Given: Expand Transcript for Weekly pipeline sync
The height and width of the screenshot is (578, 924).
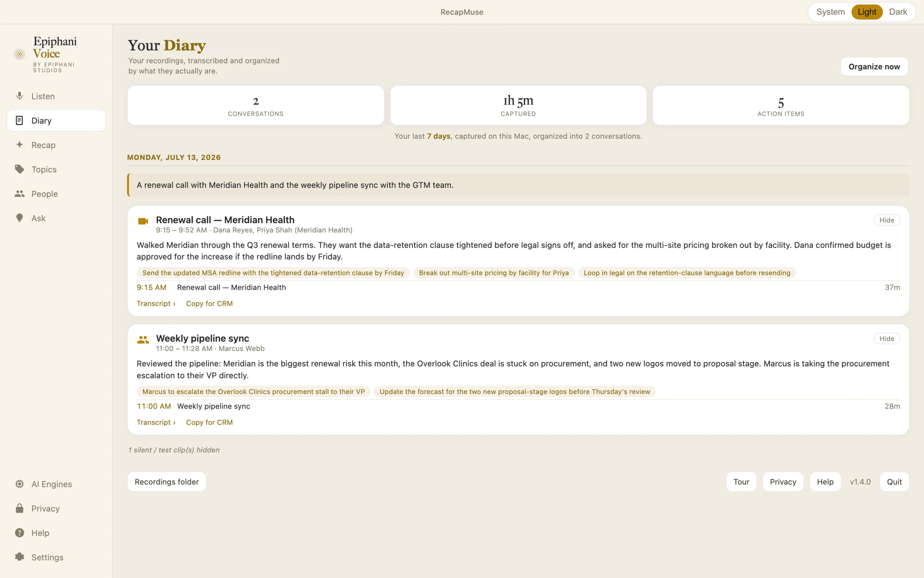Looking at the screenshot, I should click(156, 422).
